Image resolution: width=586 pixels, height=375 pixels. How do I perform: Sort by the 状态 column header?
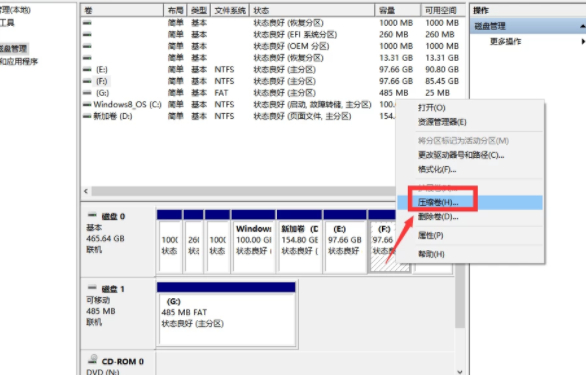click(x=312, y=10)
